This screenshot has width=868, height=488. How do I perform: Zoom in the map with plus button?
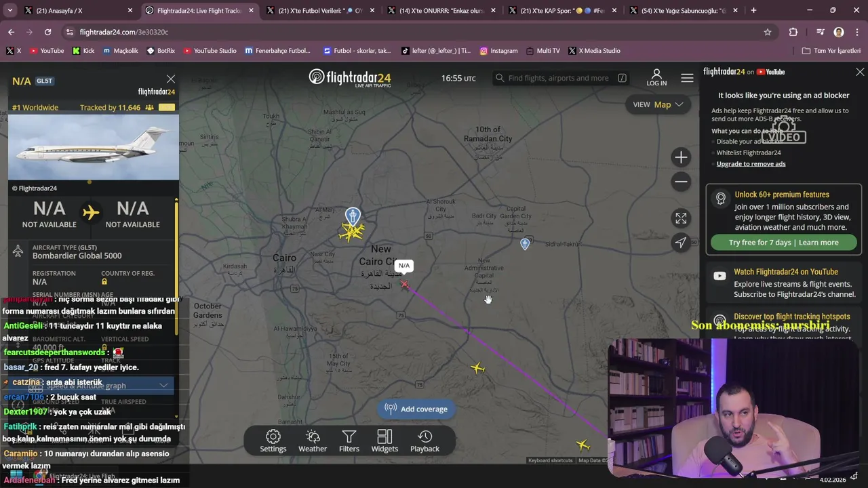(x=681, y=157)
